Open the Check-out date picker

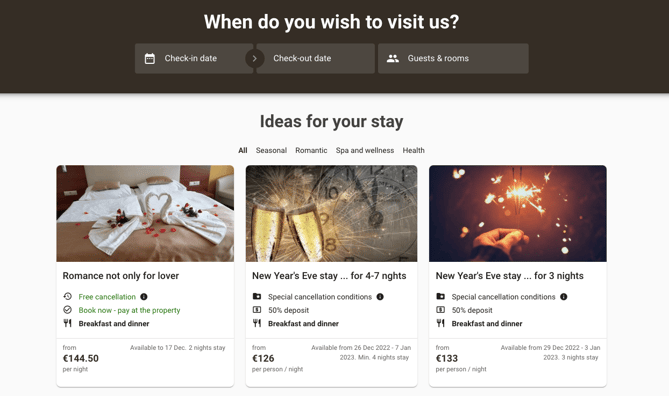point(316,58)
